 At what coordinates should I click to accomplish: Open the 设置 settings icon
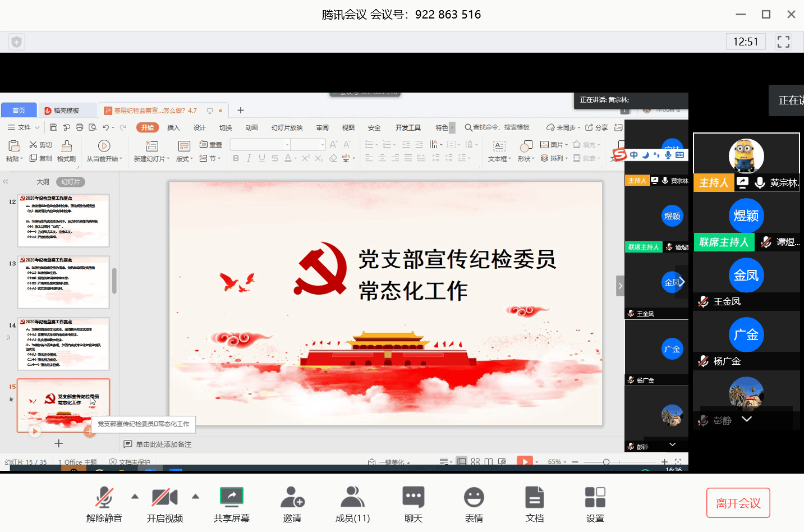point(595,498)
